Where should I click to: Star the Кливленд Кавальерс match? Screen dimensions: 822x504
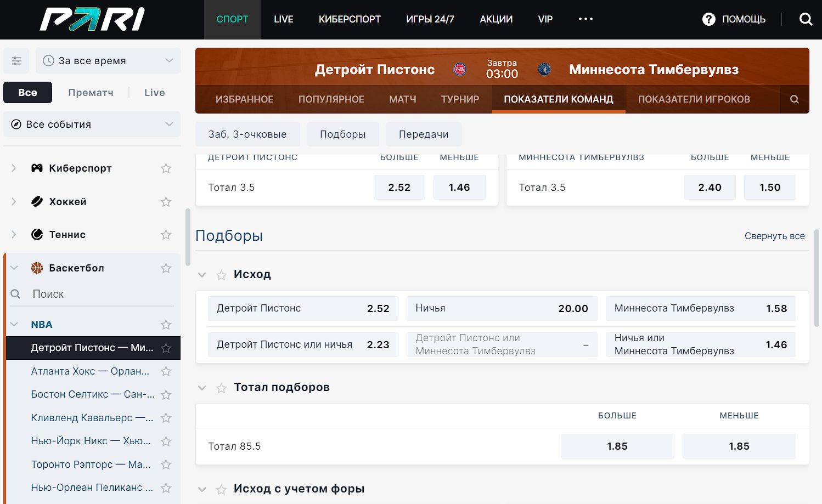(166, 418)
